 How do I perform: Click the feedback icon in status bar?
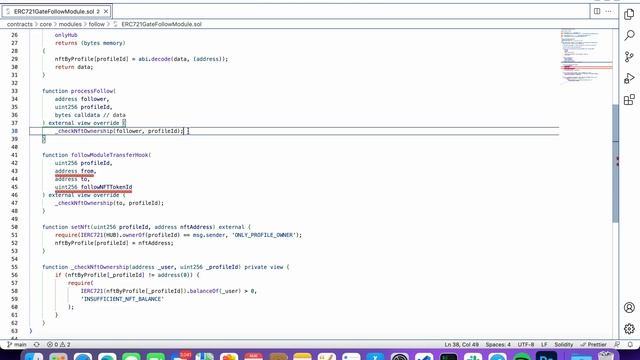617,344
